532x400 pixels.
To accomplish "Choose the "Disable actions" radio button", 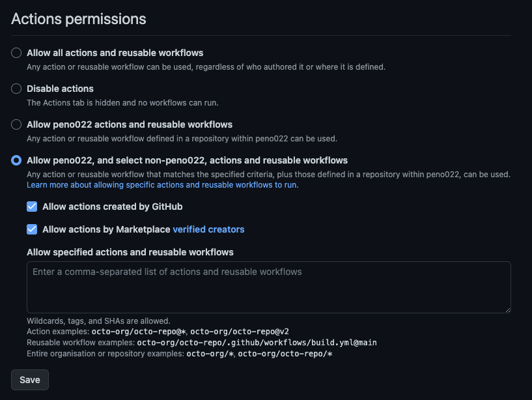I will 16,89.
